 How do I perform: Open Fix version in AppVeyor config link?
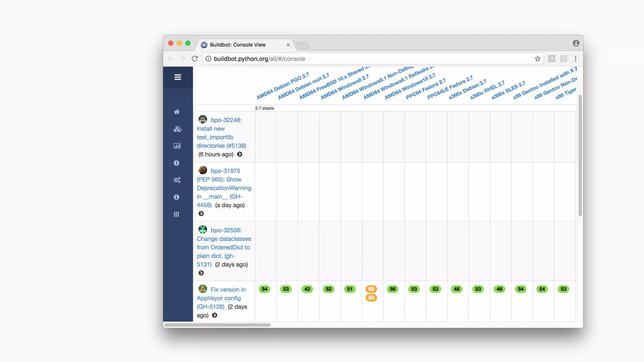(x=221, y=298)
